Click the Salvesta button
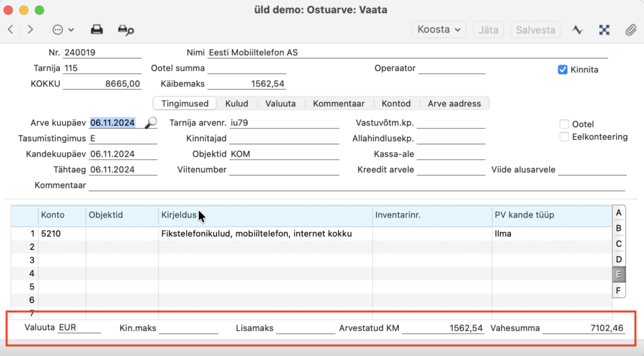This screenshot has height=356, width=644. point(536,30)
